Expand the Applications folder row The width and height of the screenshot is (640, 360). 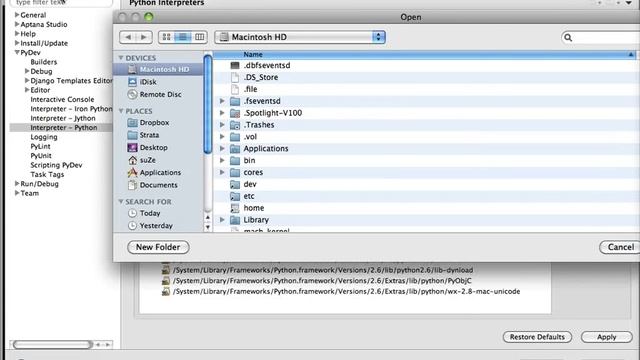pos(222,148)
